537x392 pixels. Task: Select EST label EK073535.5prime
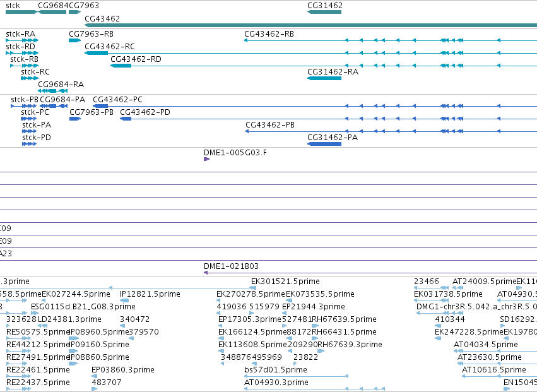tap(320, 294)
